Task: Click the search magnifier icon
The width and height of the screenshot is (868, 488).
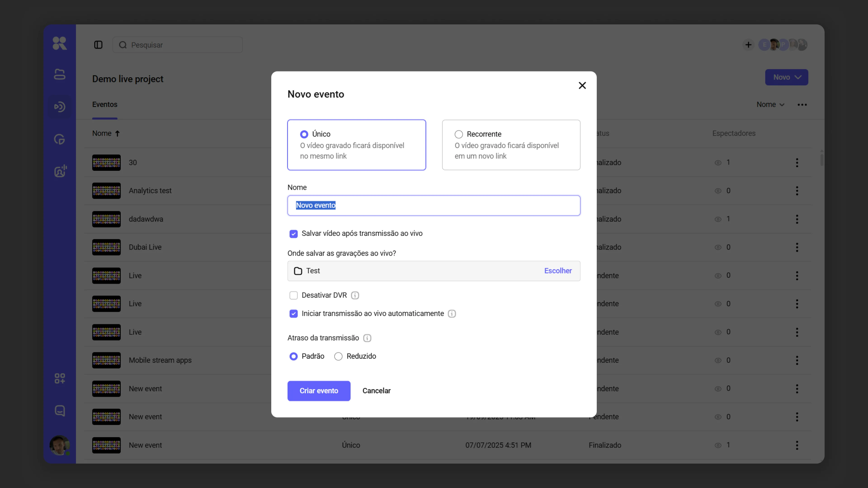Action: 123,45
